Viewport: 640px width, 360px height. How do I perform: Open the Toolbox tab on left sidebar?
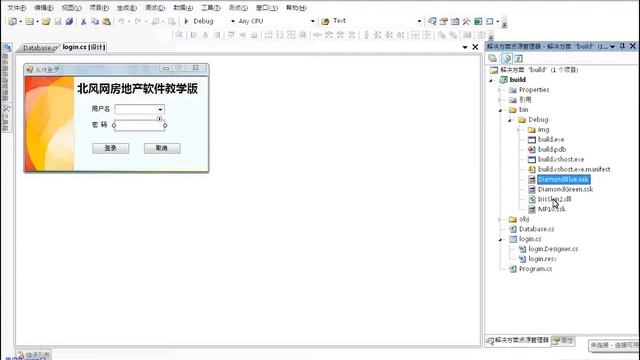point(6,119)
